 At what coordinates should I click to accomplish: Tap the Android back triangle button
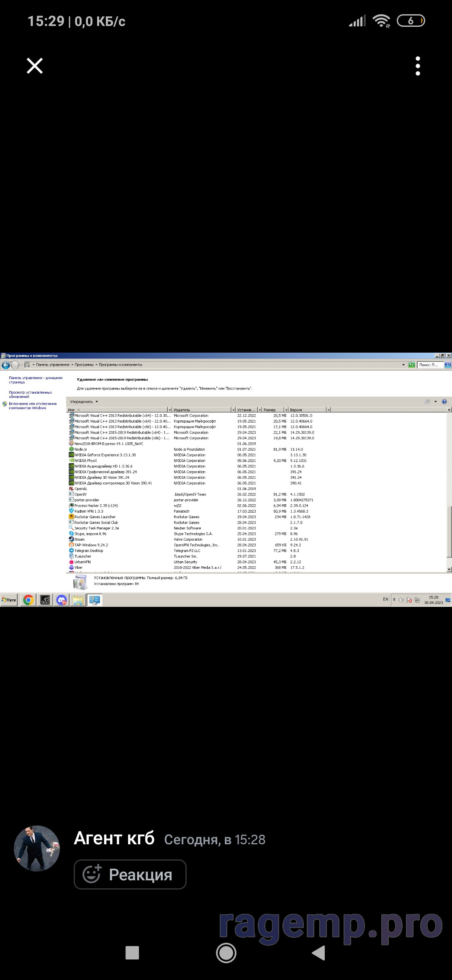(x=318, y=953)
